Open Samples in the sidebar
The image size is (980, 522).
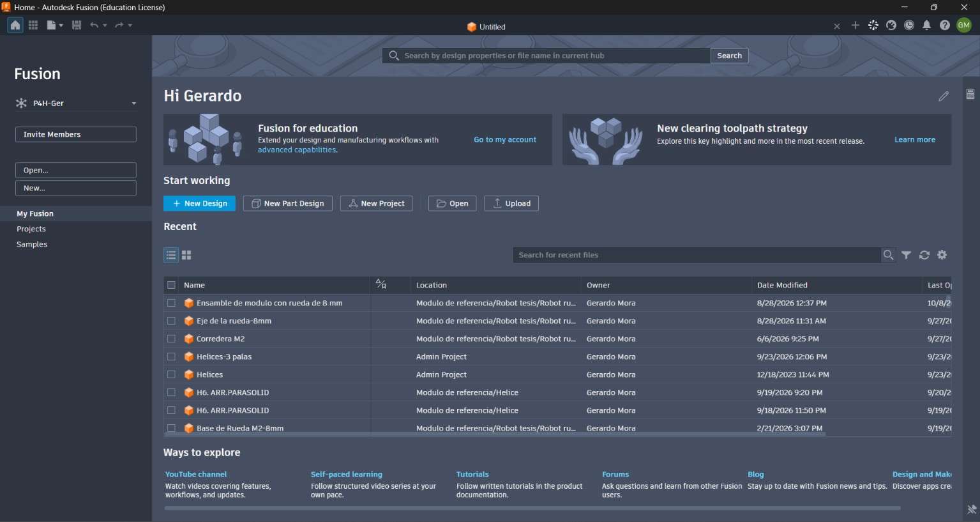[x=32, y=244]
